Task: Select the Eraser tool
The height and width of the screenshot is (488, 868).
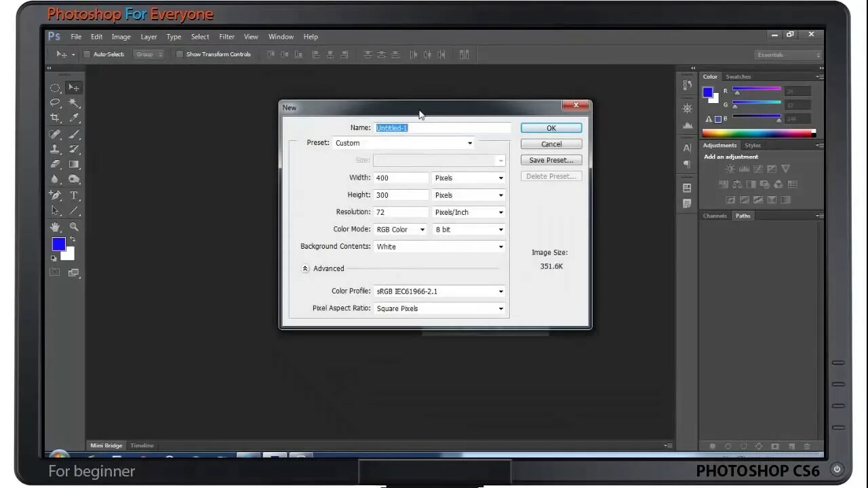Action: (x=55, y=164)
